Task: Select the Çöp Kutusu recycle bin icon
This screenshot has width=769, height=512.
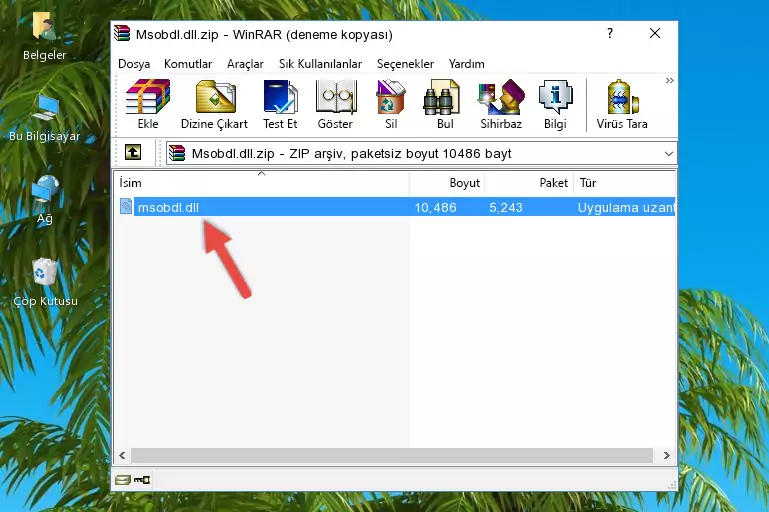Action: [x=45, y=282]
